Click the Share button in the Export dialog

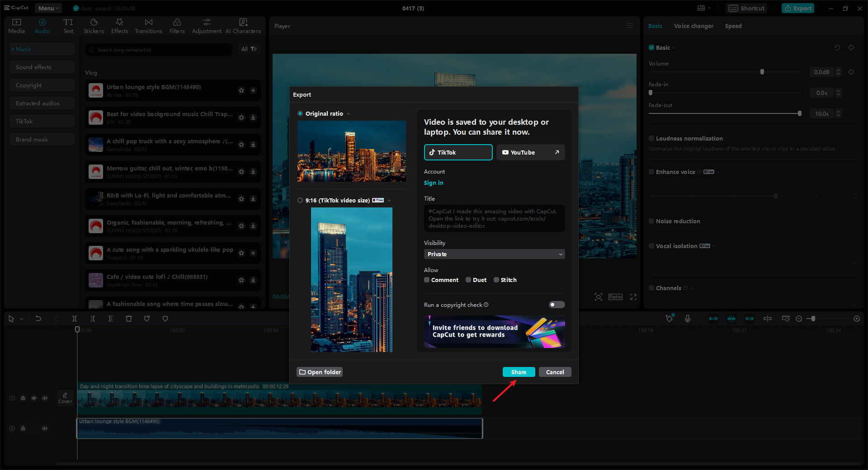pos(519,371)
